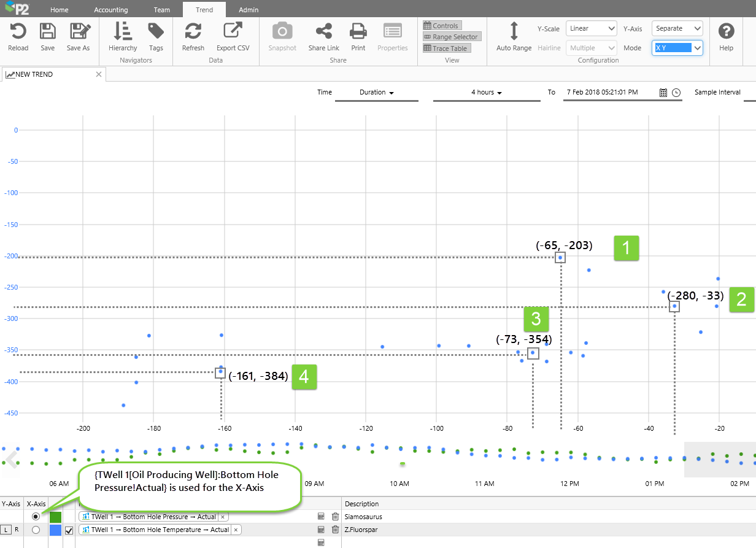Open the calendar date picker icon
756x548 pixels.
coord(663,93)
